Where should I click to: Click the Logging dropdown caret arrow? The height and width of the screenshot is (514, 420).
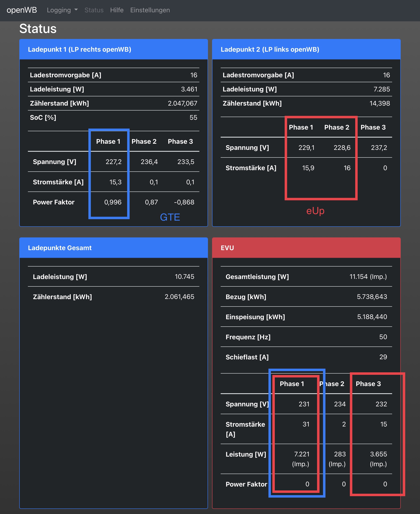[x=76, y=10]
